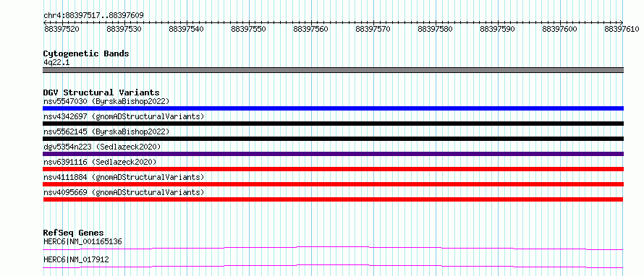Open the DGV Structural Variants track heading
Viewport: 644px width, 276px height.
(x=101, y=92)
